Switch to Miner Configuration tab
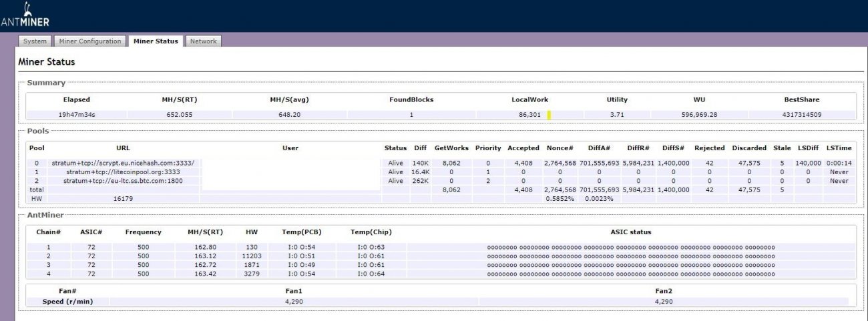The image size is (868, 321). tap(90, 41)
